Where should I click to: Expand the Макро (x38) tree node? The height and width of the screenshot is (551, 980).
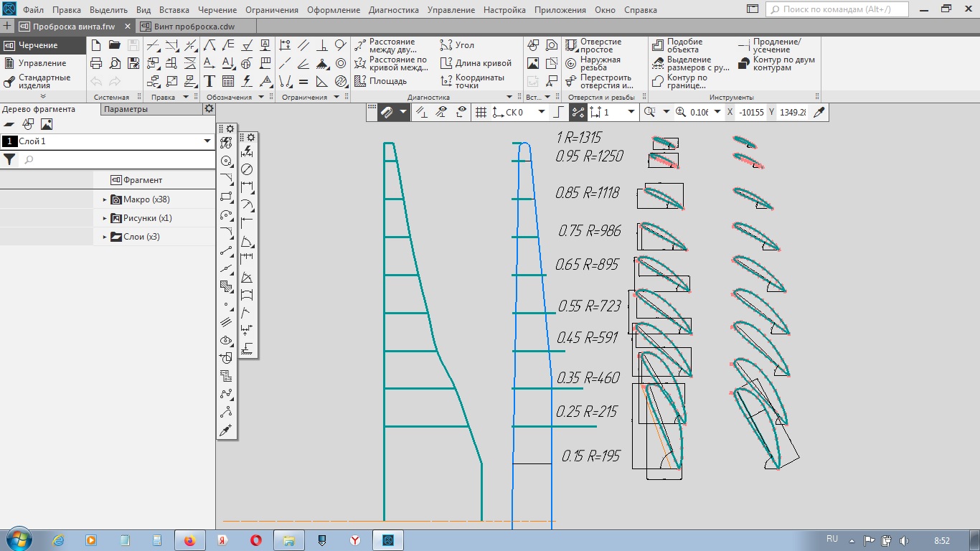pos(105,199)
